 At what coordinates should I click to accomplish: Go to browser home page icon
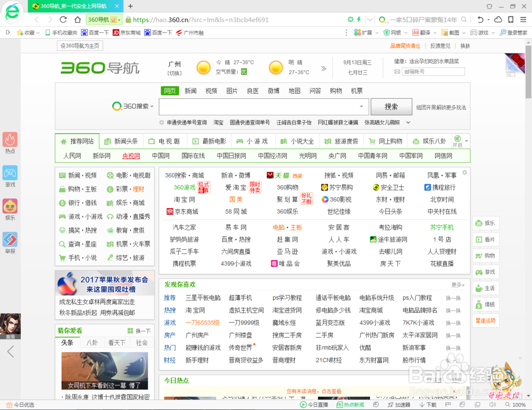pos(78,20)
